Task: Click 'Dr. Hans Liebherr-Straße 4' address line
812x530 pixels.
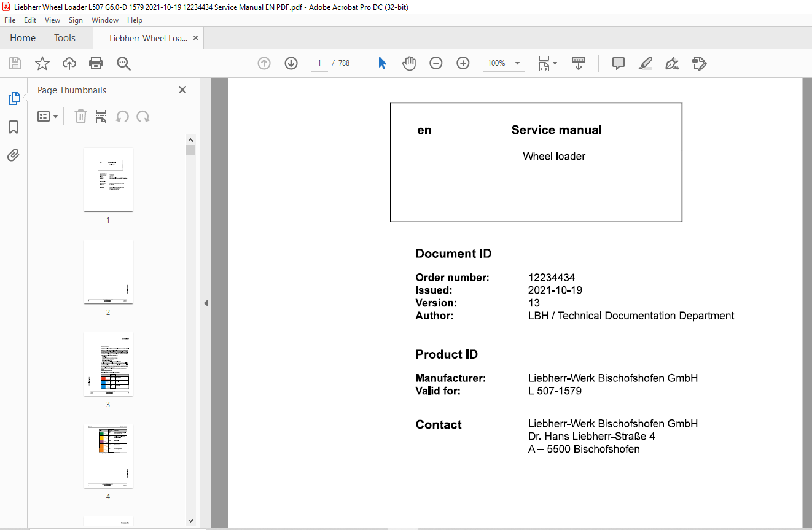Action: click(x=591, y=437)
